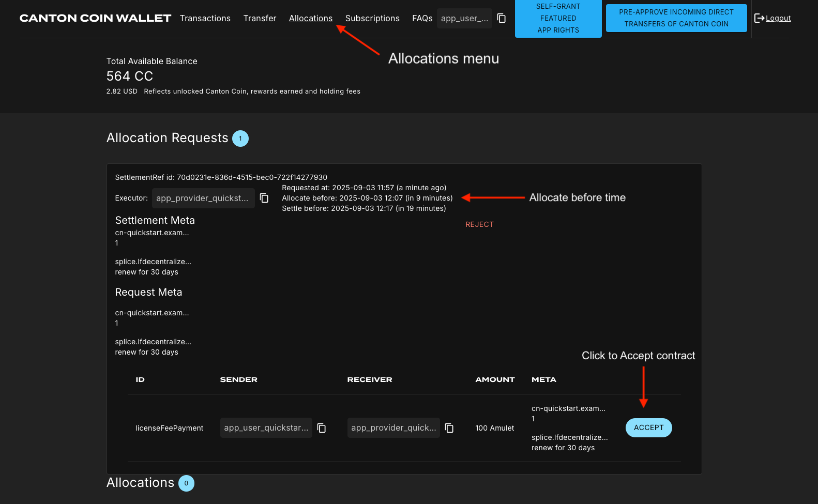Click the Executor app_provider field
This screenshot has width=818, height=504.
202,198
